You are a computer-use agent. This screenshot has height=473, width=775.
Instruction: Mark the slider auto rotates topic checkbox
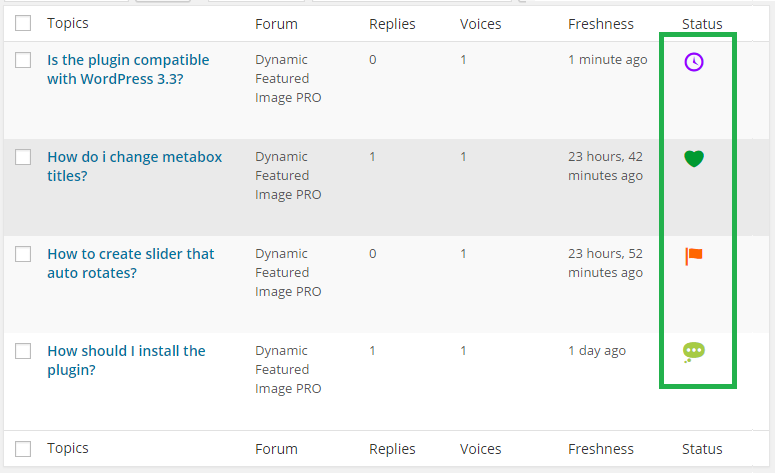coord(23,254)
